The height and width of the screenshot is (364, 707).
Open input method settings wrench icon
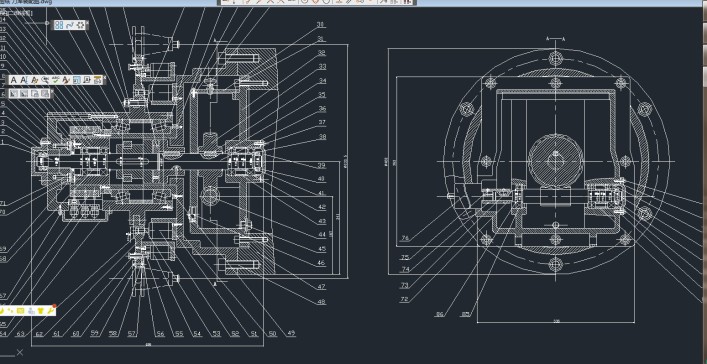pyautogui.click(x=50, y=311)
